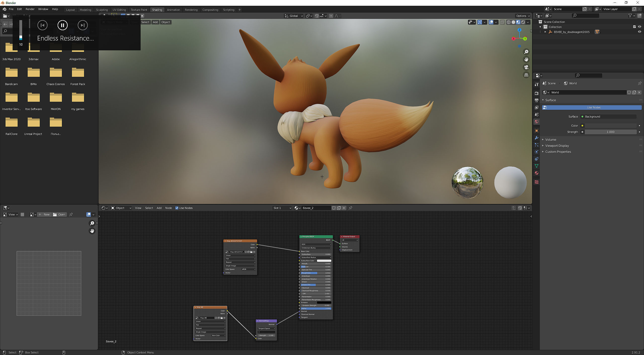The image size is (644, 355).
Task: Open the Physics properties tab
Action: [x=537, y=152]
